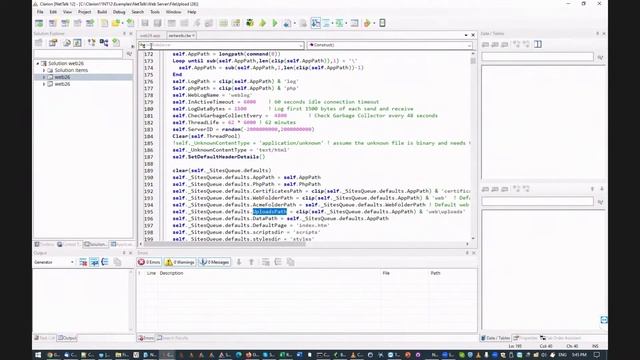Open the Search menu
640x360 pixels.
[138, 12]
